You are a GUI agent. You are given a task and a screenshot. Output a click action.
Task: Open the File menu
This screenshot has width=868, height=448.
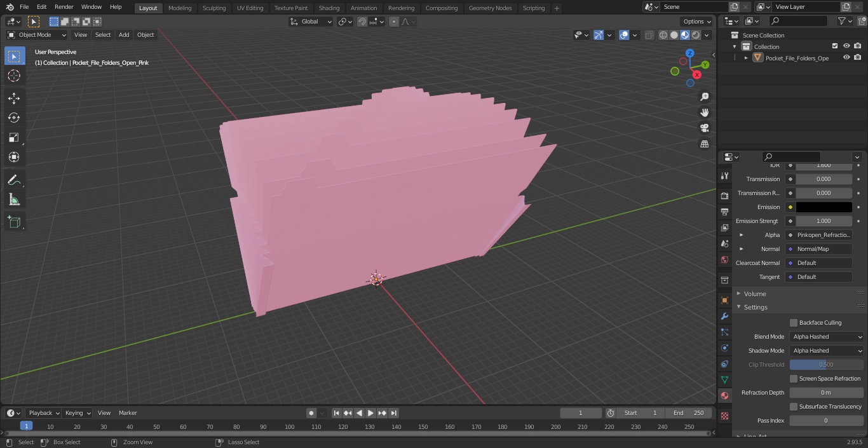(24, 7)
